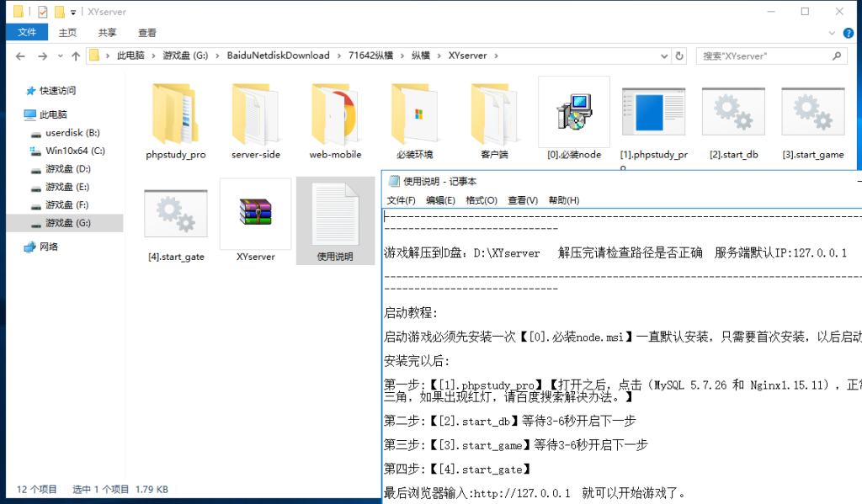Select 游戏盘 (G:) drive
Image resolution: width=862 pixels, height=504 pixels.
pos(65,223)
